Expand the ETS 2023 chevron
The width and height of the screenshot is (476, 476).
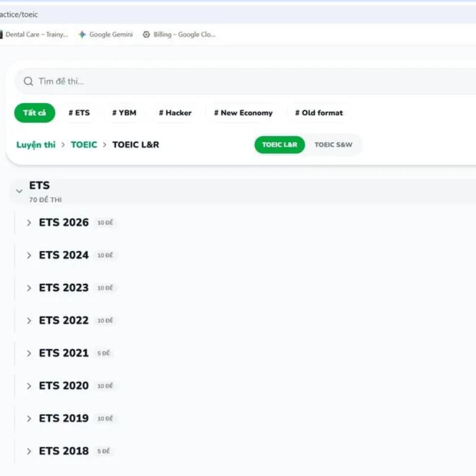29,288
